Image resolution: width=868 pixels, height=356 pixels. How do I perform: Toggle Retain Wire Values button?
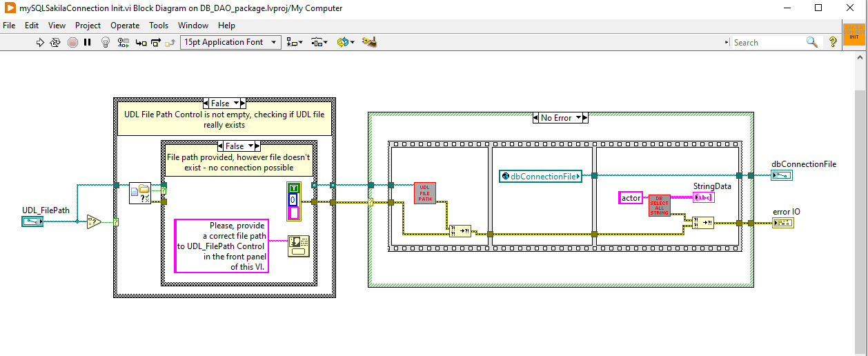point(124,42)
